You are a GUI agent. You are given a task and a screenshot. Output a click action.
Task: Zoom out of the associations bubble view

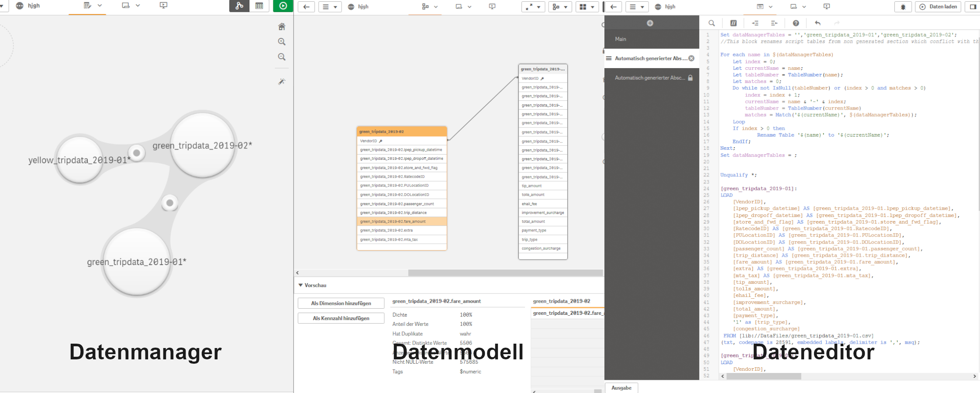[282, 57]
